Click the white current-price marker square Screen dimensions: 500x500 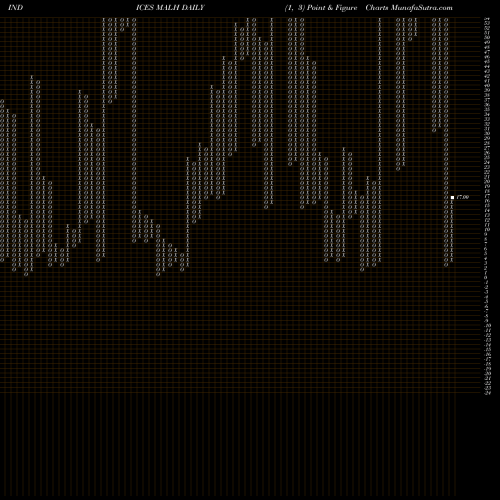coord(452,197)
